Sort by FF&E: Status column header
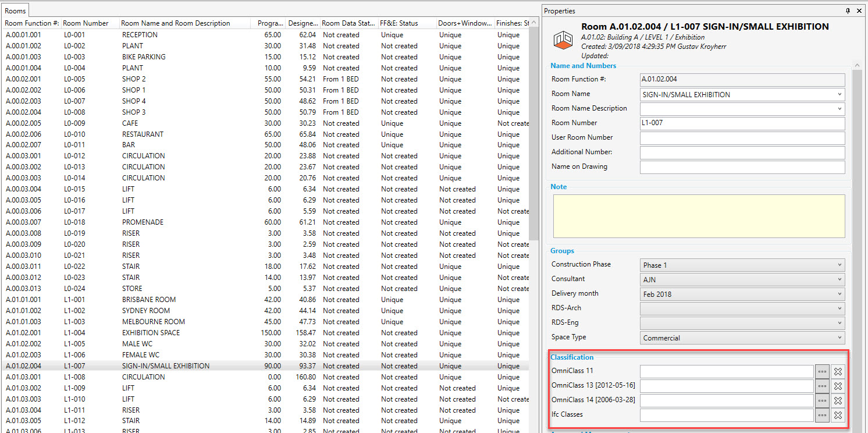 point(399,23)
